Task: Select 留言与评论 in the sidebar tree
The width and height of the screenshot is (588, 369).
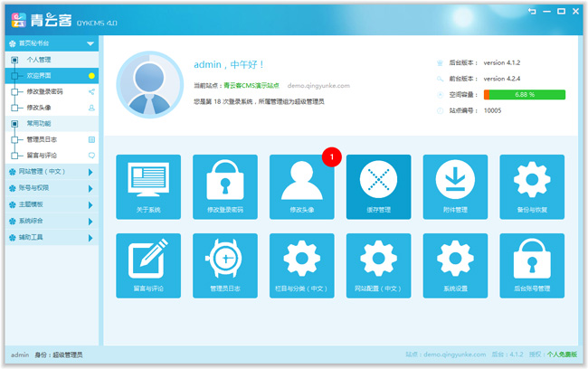Action: 52,156
